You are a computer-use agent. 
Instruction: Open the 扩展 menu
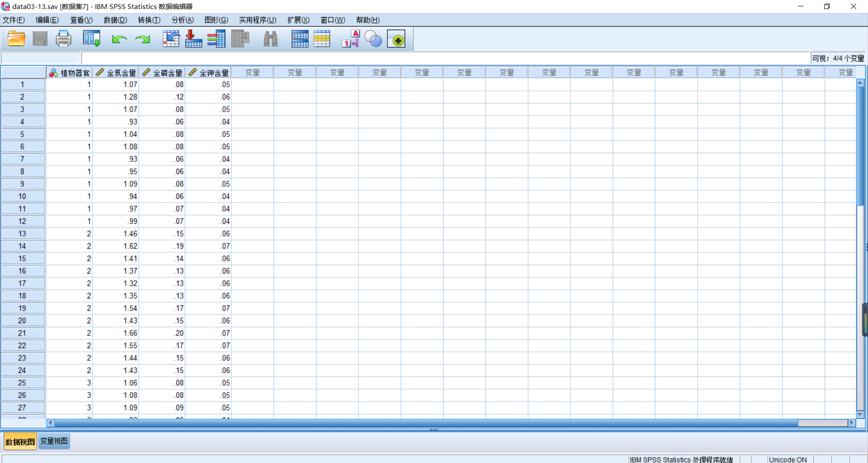tap(298, 20)
